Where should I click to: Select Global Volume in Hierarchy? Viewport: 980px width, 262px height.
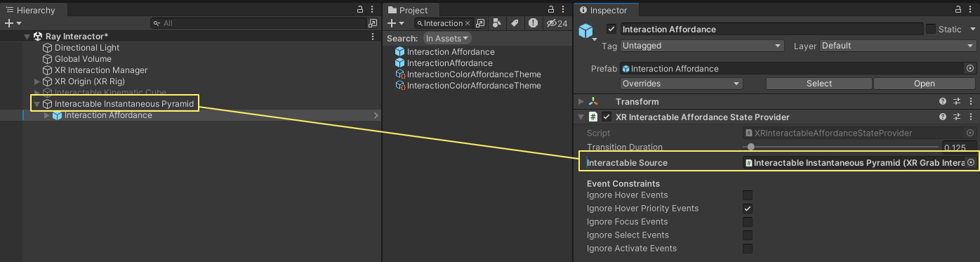coord(83,59)
